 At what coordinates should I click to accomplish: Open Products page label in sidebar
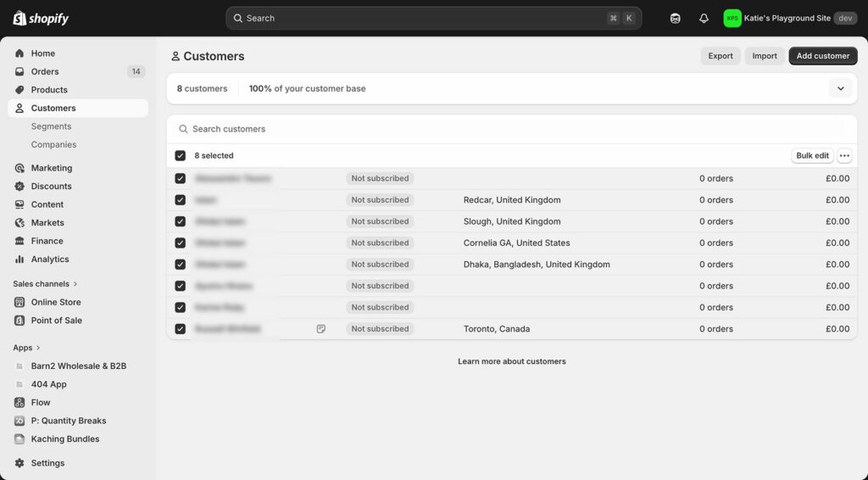pos(49,90)
